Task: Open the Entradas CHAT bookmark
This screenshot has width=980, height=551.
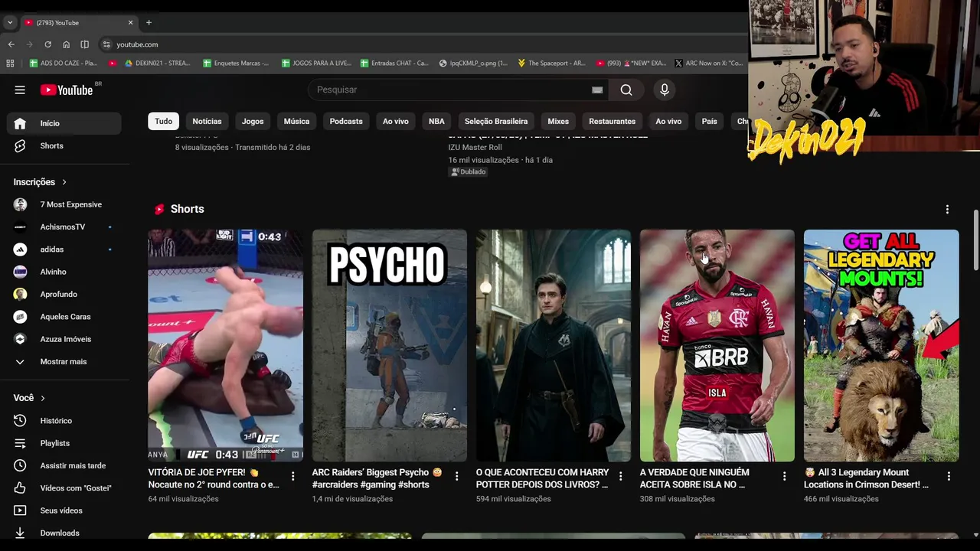Action: pos(394,63)
